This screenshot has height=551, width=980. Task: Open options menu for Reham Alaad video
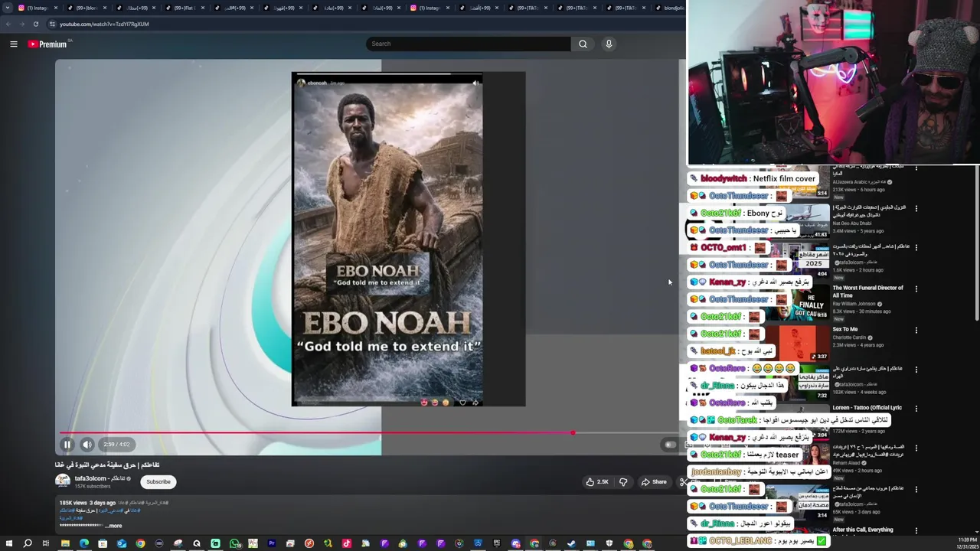coord(916,448)
